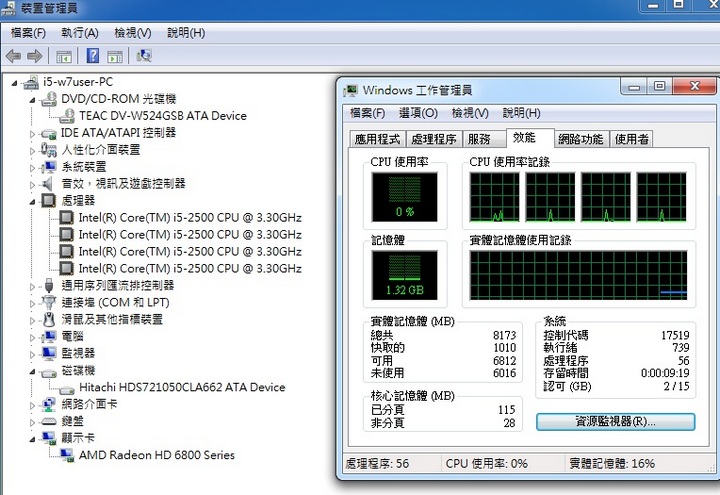Expand the 系統裝置 node
The height and width of the screenshot is (495, 720).
click(x=32, y=168)
